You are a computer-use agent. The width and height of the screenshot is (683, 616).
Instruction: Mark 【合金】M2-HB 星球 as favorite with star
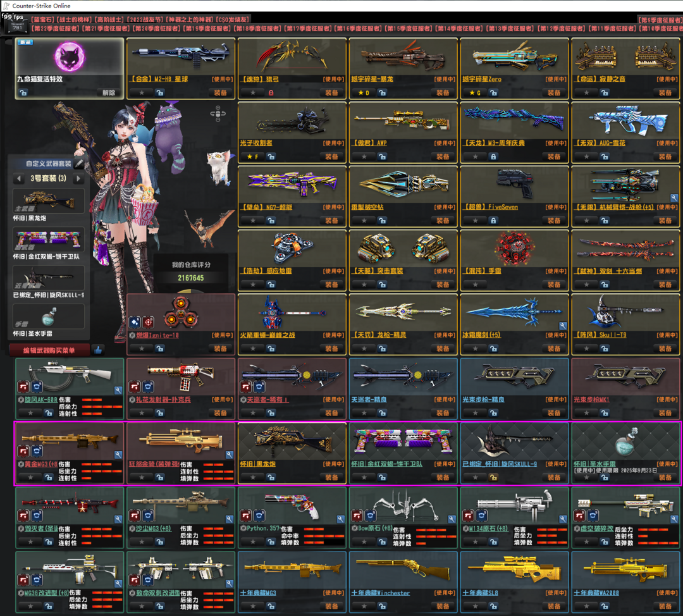point(142,93)
